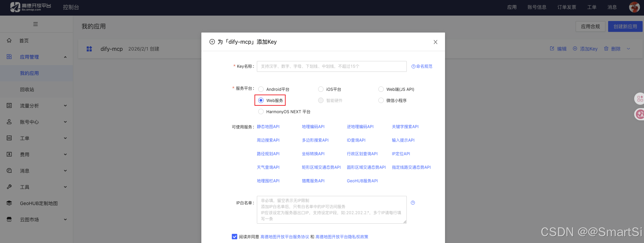Screen dimensions: 644x243
Task: Click the trash icon beside 删除
Action: coord(606,48)
